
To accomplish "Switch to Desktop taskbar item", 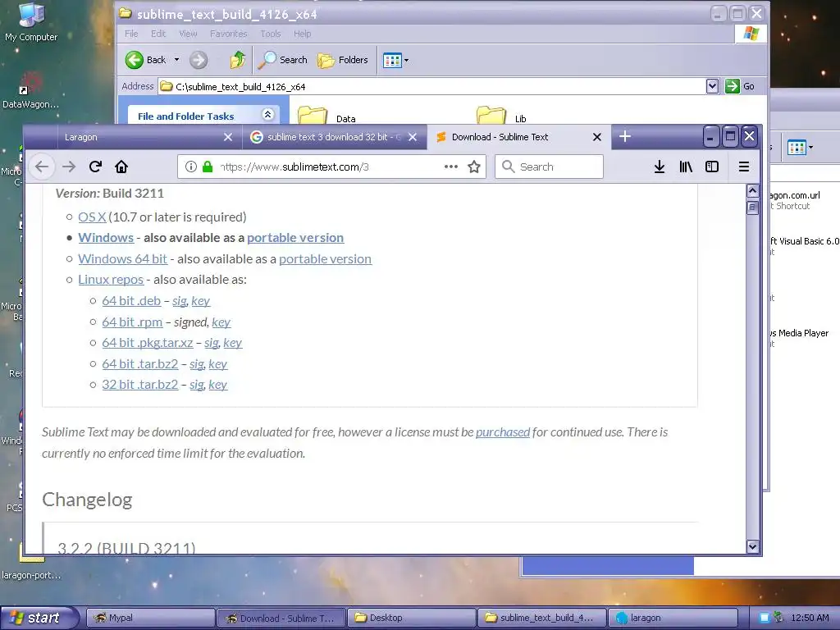I will (x=412, y=618).
